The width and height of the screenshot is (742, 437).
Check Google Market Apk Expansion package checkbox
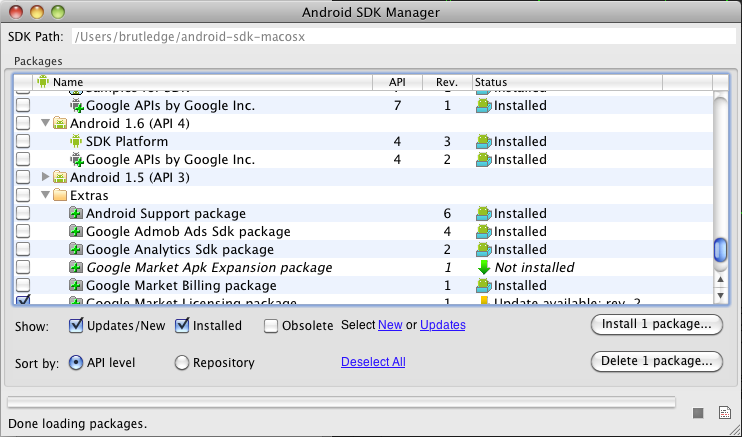[23, 267]
